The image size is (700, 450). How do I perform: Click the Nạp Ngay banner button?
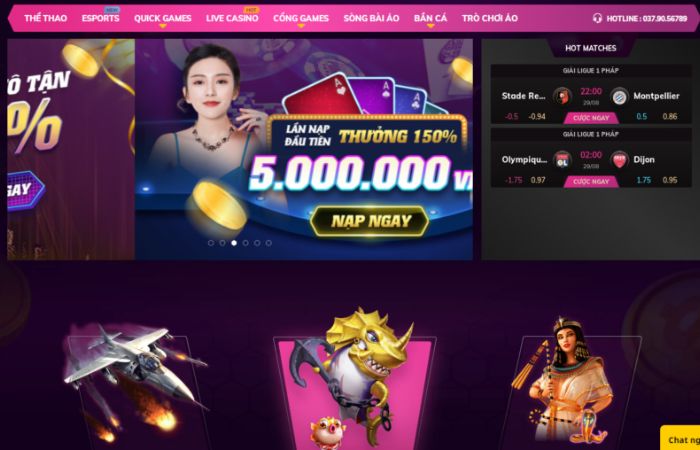pos(369,221)
